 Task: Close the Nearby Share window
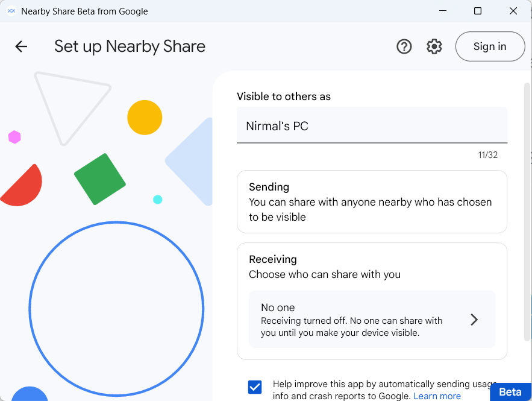coord(513,11)
